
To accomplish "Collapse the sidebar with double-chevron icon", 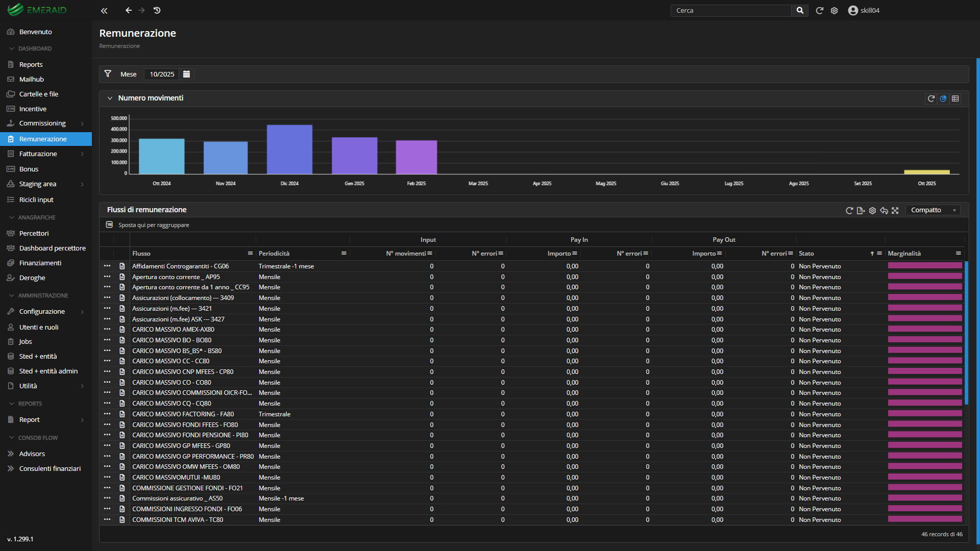I will point(104,10).
